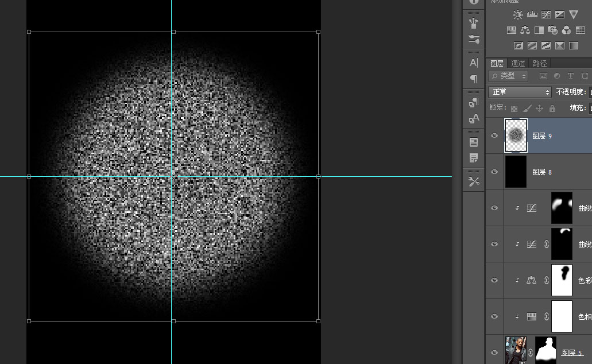This screenshot has width=592, height=364.
Task: Add a Channel Mixer adjustment
Action: [x=566, y=30]
